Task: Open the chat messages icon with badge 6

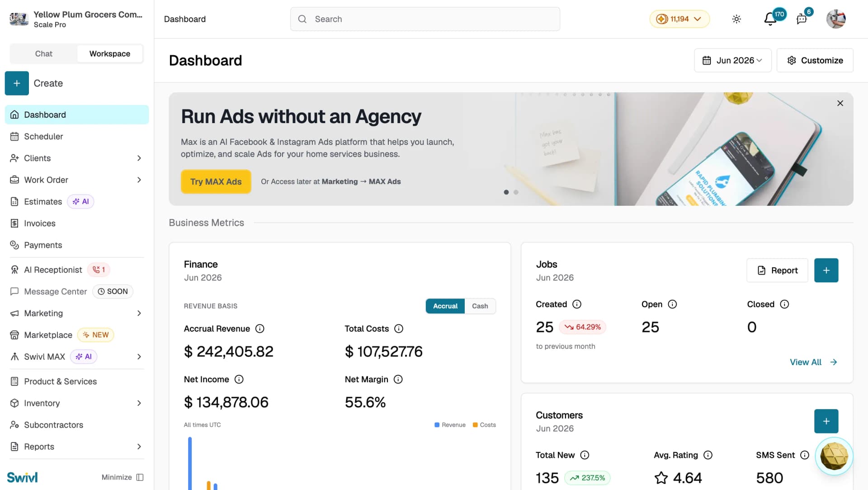Action: [x=802, y=19]
